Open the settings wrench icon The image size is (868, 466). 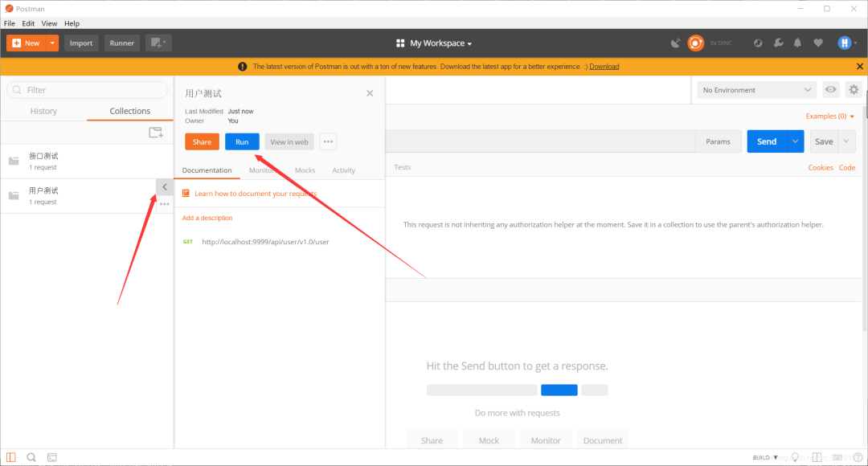[x=778, y=43]
